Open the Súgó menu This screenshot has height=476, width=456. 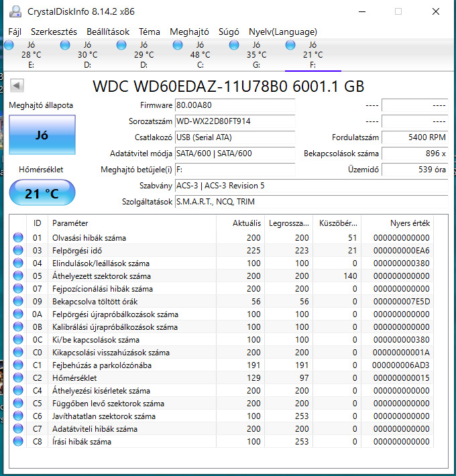click(229, 32)
